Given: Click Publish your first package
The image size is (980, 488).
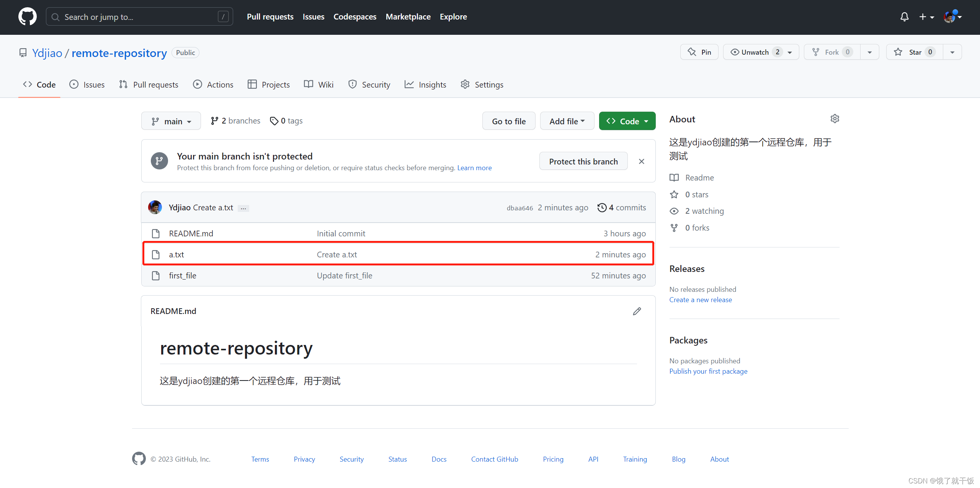Looking at the screenshot, I should 708,371.
